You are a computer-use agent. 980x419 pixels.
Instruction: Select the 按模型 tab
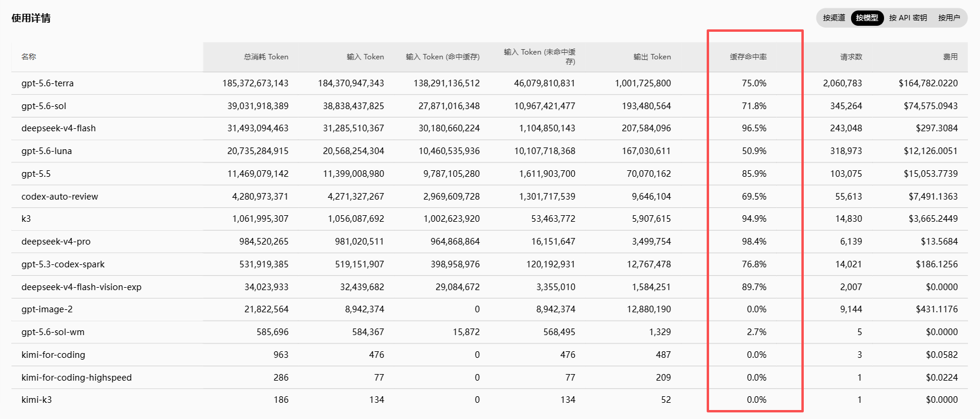(867, 18)
